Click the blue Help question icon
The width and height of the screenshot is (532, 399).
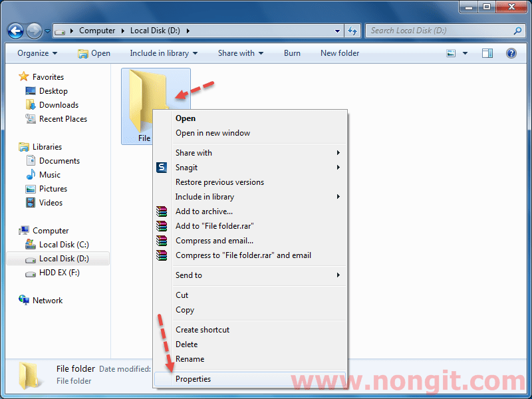coord(511,53)
